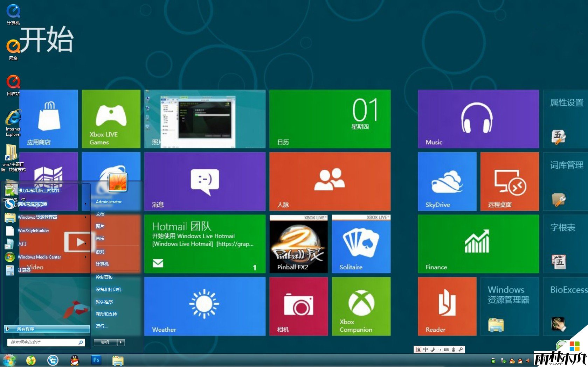
Task: Open the Solitaire cards tile
Action: click(361, 244)
